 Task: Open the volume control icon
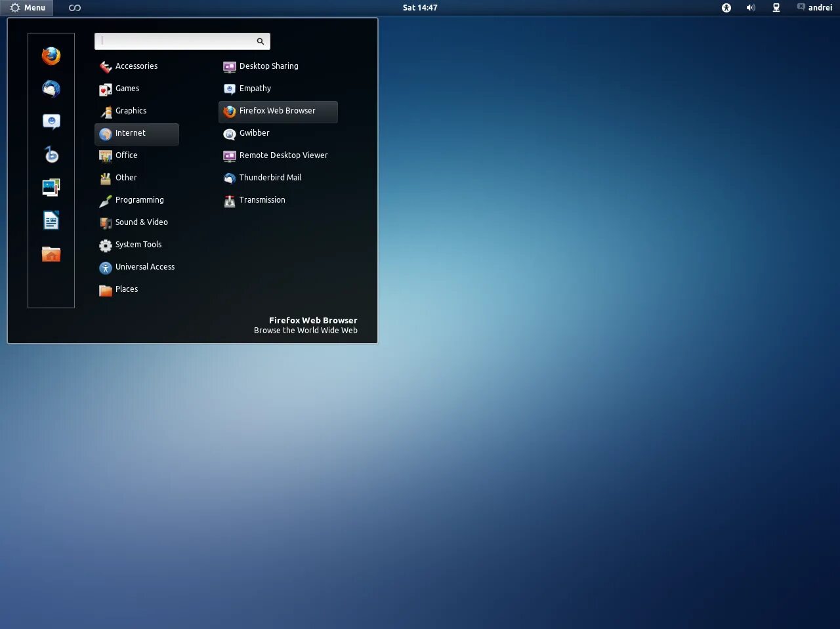pos(751,8)
